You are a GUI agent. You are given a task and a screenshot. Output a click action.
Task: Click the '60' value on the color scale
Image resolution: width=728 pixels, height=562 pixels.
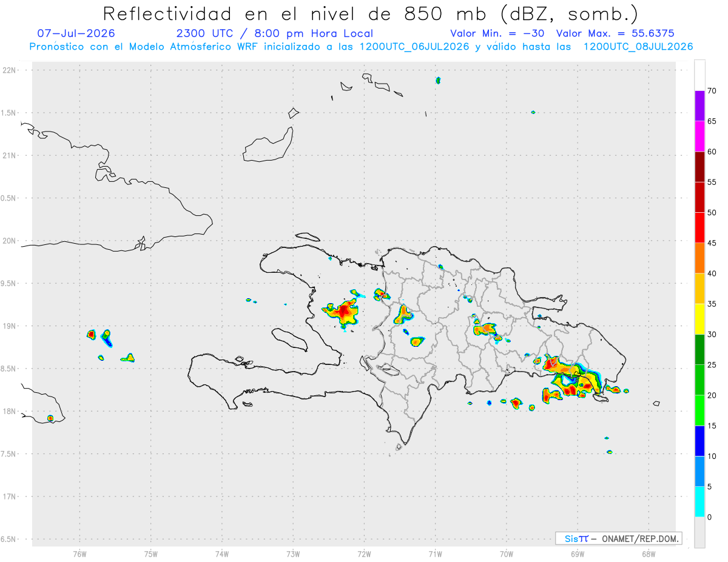[712, 152]
